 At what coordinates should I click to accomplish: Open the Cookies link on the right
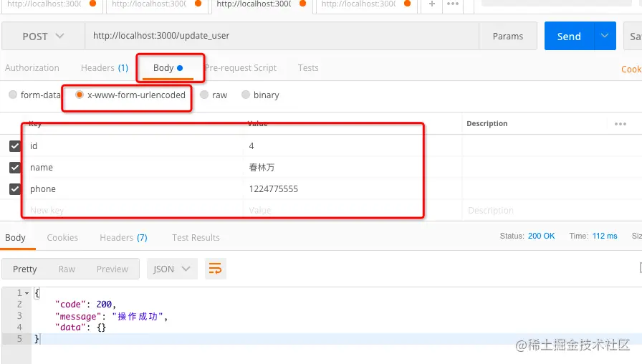pos(631,70)
